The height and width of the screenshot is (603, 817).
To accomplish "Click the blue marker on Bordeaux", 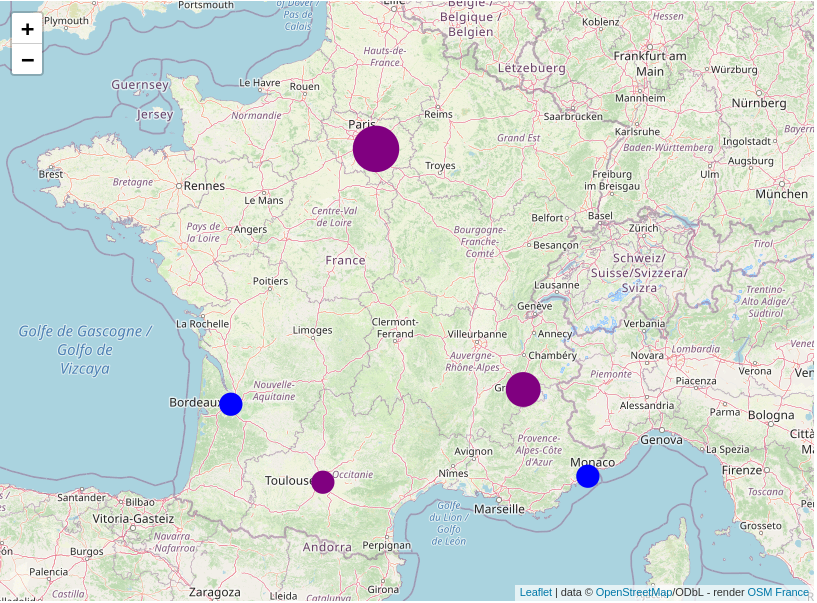I will (231, 404).
